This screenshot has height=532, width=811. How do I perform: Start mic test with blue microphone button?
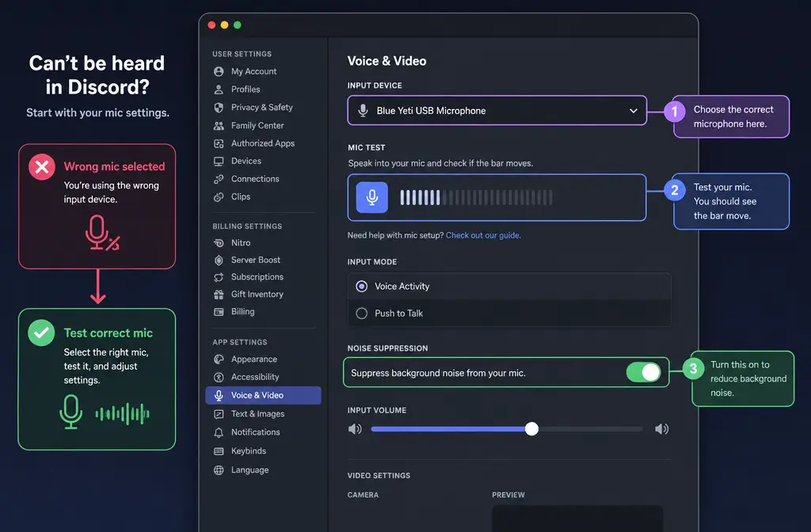tap(372, 197)
